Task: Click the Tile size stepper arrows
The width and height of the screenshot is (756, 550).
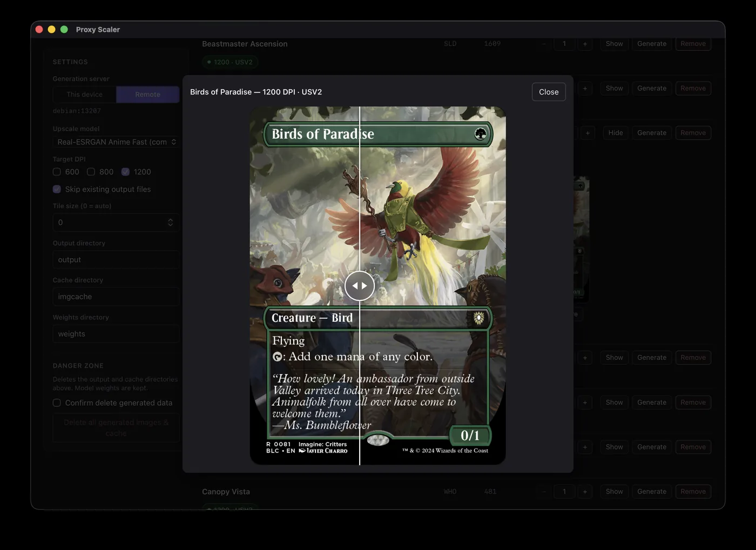Action: (171, 223)
